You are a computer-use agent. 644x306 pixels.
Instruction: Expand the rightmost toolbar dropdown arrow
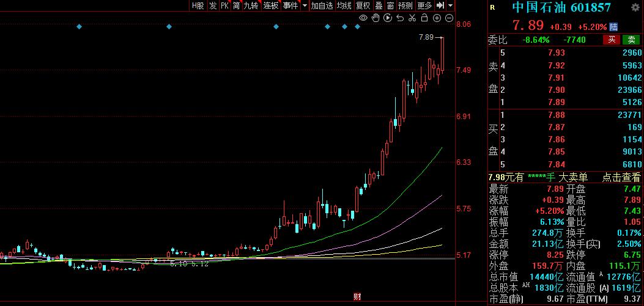[x=451, y=5]
